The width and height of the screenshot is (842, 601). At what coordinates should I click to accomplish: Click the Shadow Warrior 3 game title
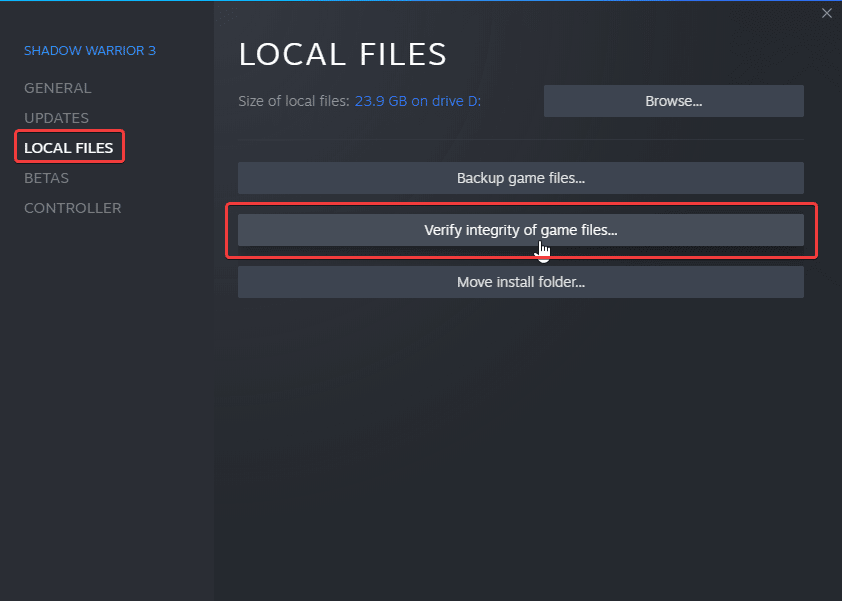point(90,50)
